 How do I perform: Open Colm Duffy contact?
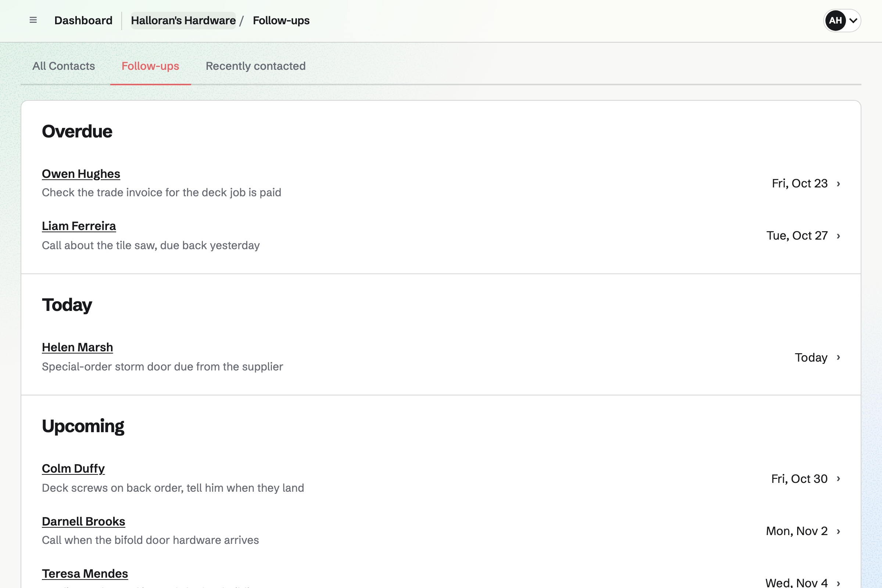(73, 468)
